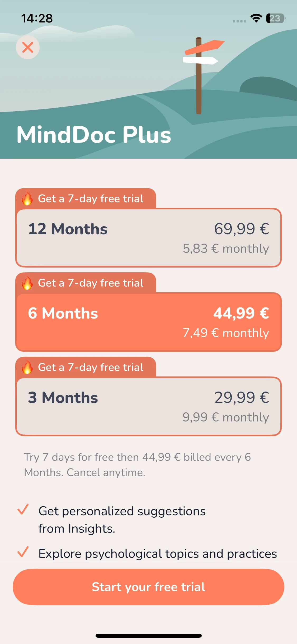This screenshot has height=644, width=297.
Task: Tap the Wi-Fi status icon
Action: click(x=256, y=18)
